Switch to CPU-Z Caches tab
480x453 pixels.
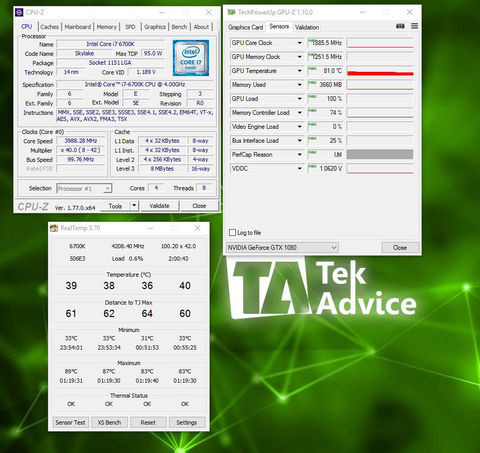click(50, 27)
